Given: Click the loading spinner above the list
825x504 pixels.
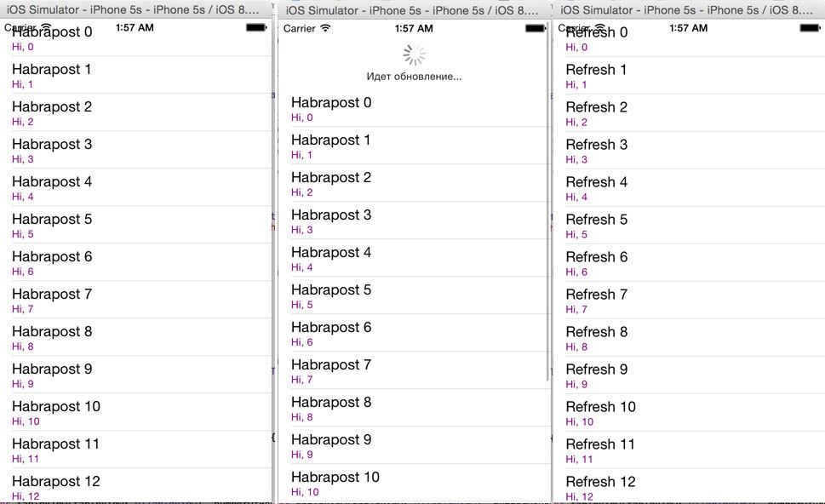Looking at the screenshot, I should point(414,54).
